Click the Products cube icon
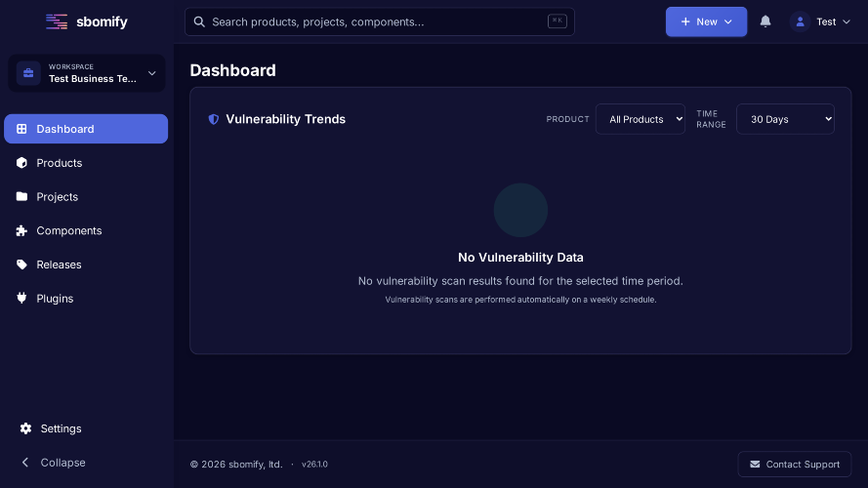 (x=21, y=163)
